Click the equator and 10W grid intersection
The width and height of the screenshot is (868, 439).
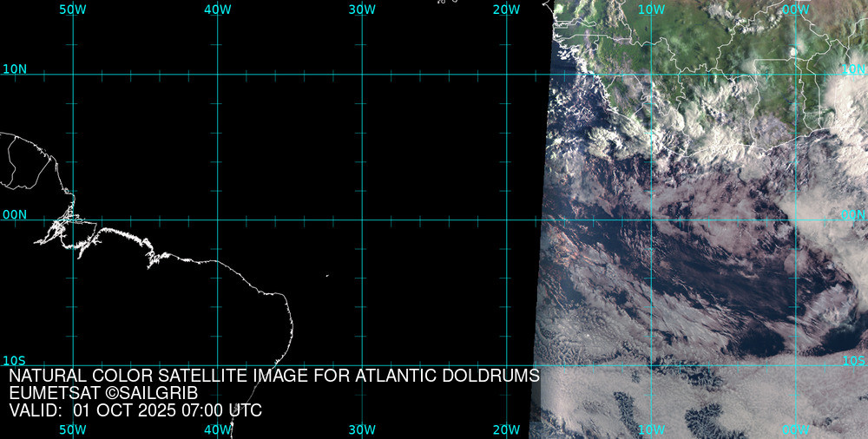(651, 219)
